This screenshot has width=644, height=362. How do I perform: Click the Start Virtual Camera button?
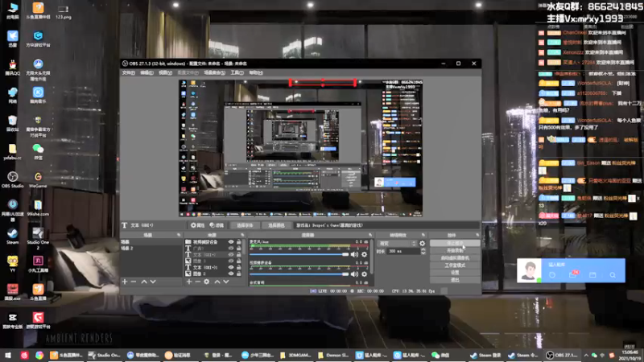[x=455, y=258]
